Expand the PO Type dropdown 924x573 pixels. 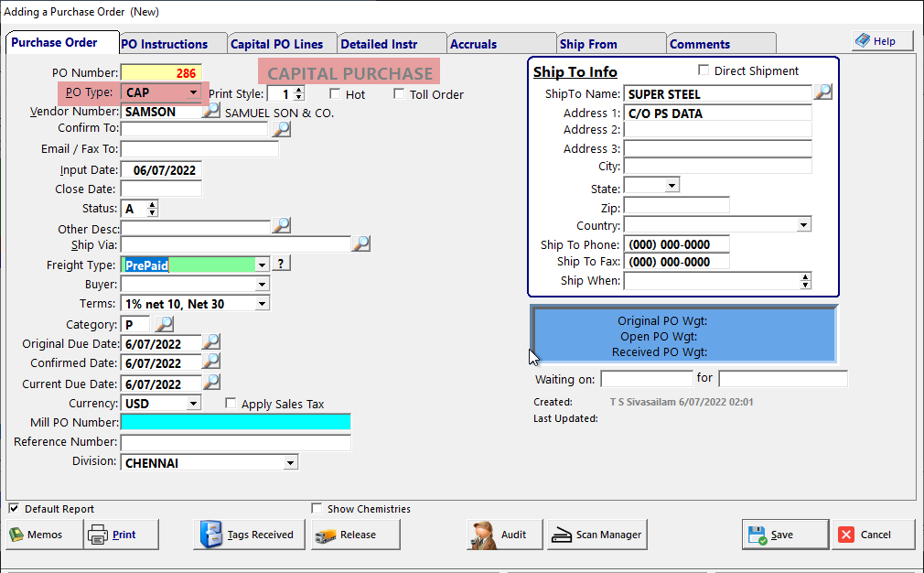pyautogui.click(x=193, y=92)
